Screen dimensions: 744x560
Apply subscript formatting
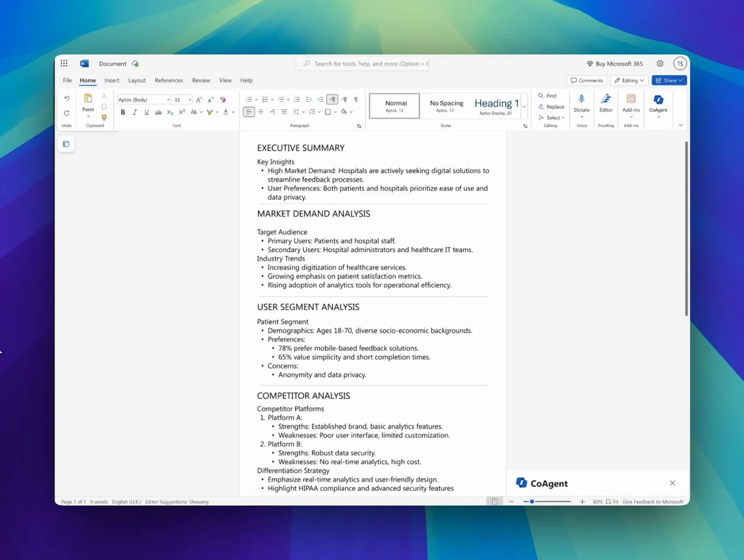(170, 112)
